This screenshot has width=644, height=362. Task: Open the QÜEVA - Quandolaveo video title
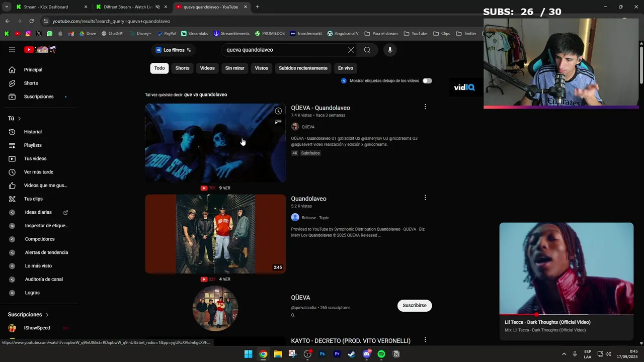coord(320,108)
